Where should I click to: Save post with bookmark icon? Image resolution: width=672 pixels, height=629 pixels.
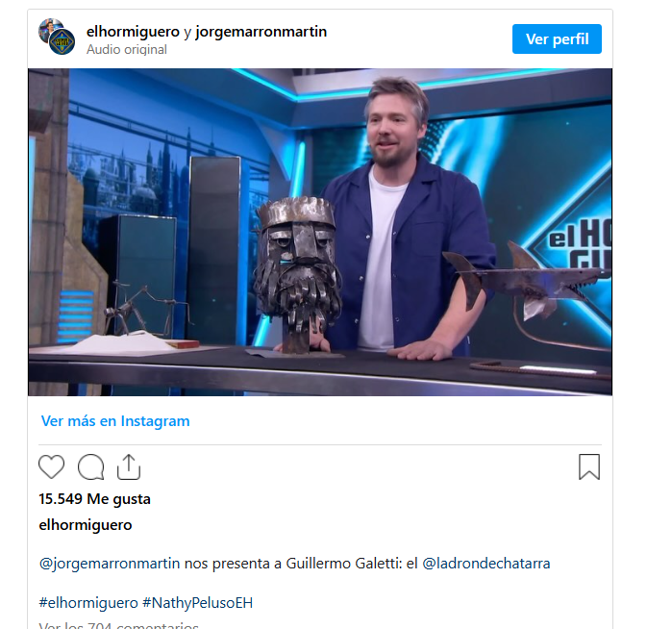(x=589, y=466)
